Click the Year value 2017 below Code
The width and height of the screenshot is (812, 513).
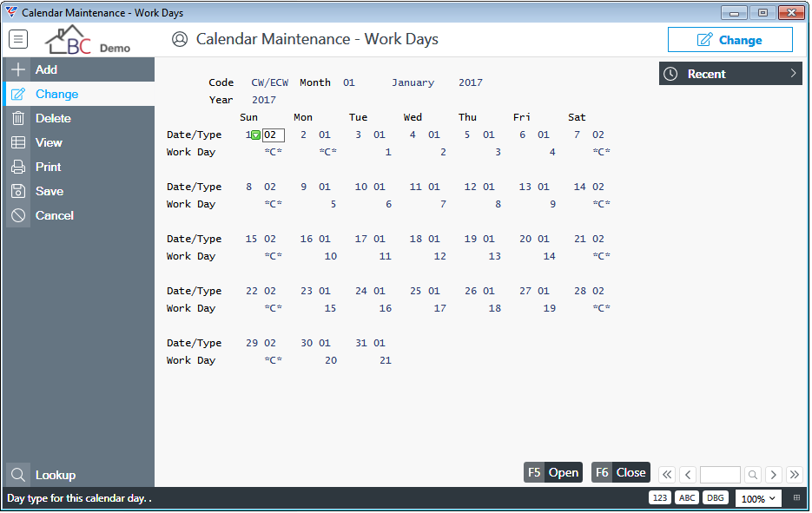[x=264, y=100]
